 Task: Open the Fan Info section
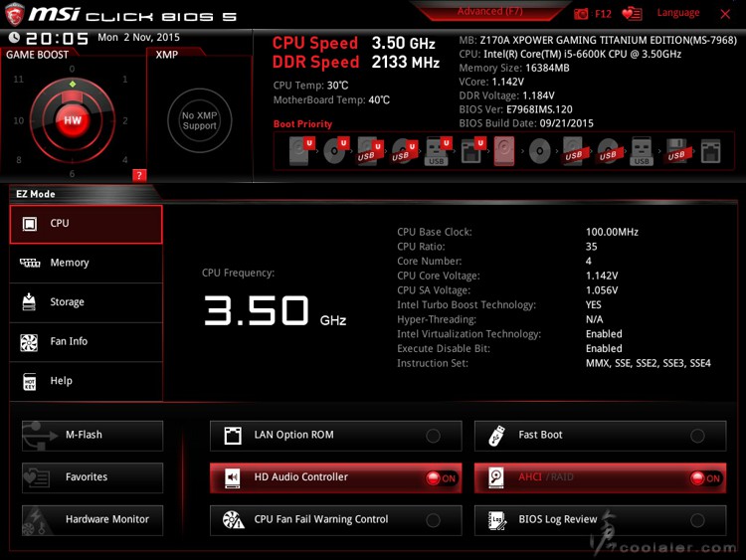(87, 341)
